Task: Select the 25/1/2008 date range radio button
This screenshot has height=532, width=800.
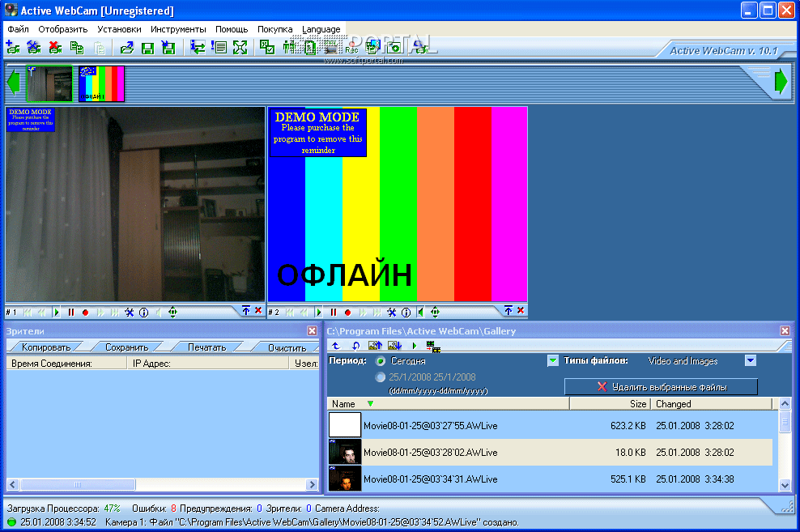Action: [380, 377]
